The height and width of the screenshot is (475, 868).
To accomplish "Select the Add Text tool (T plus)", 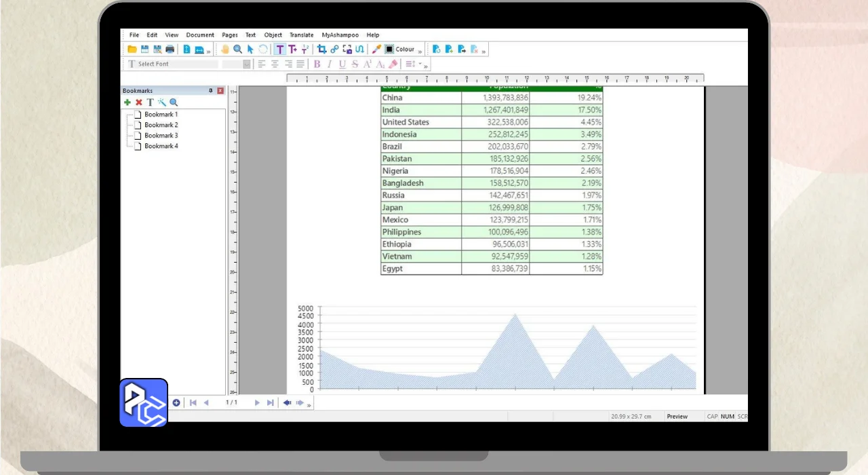I will point(292,49).
